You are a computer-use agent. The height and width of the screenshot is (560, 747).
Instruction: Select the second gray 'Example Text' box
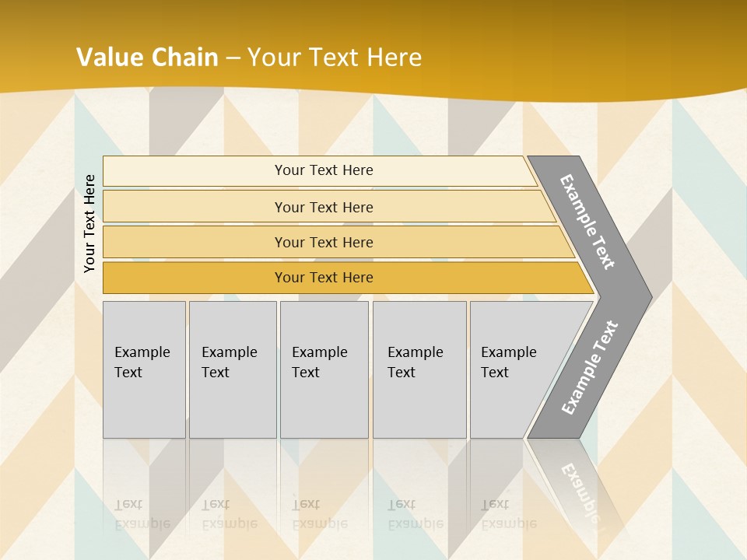point(233,369)
